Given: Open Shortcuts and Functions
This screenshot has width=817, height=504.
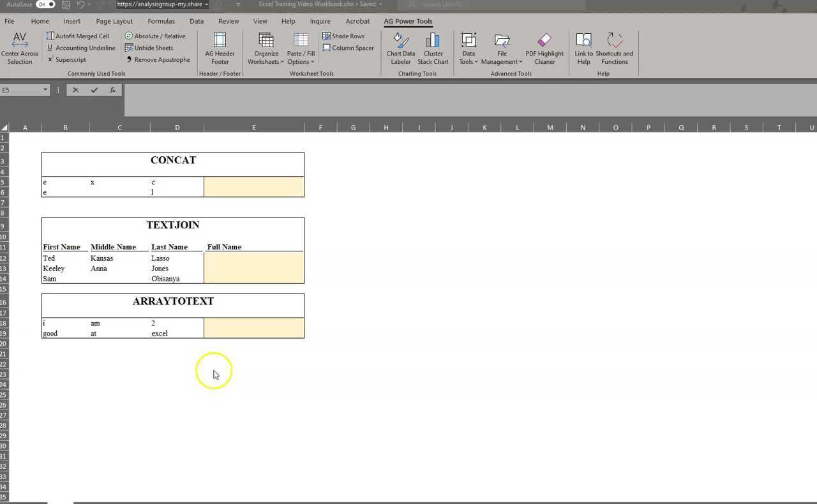Looking at the screenshot, I should (614, 41).
